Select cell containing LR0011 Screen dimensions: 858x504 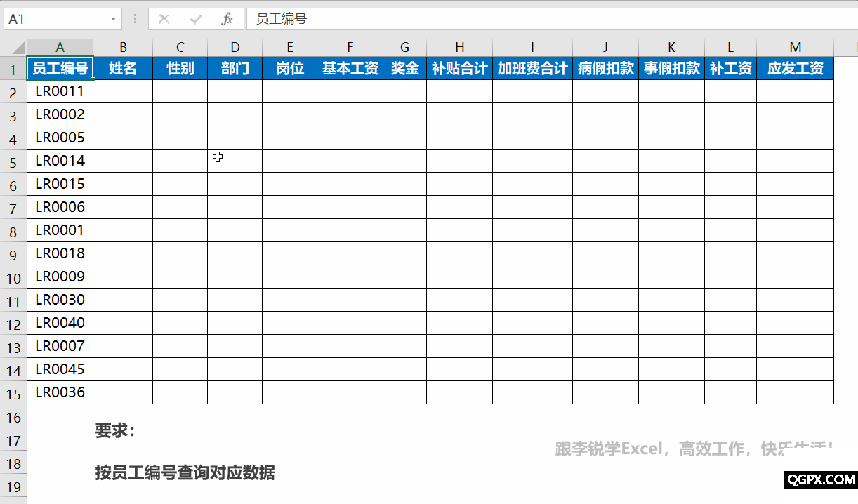[60, 91]
